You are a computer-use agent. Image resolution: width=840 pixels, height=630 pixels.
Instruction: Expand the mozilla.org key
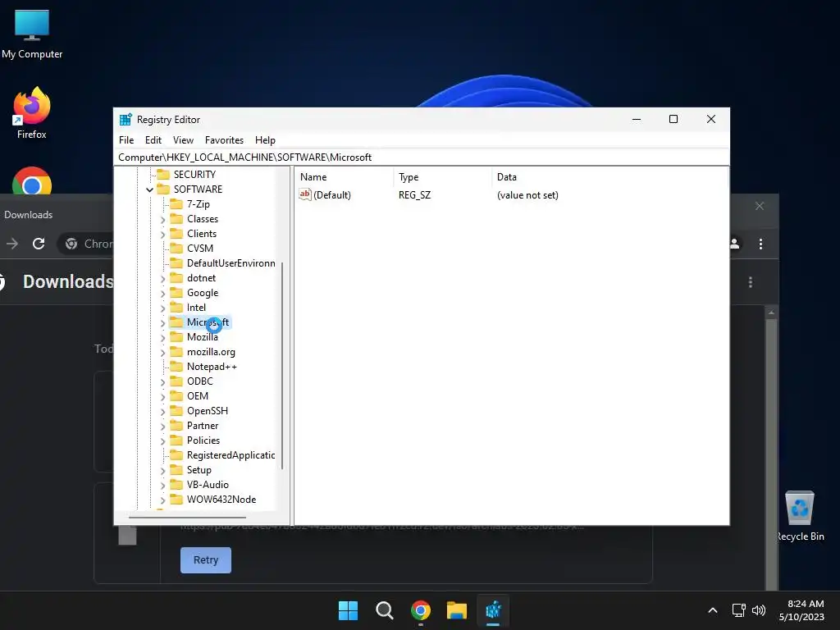click(x=163, y=353)
